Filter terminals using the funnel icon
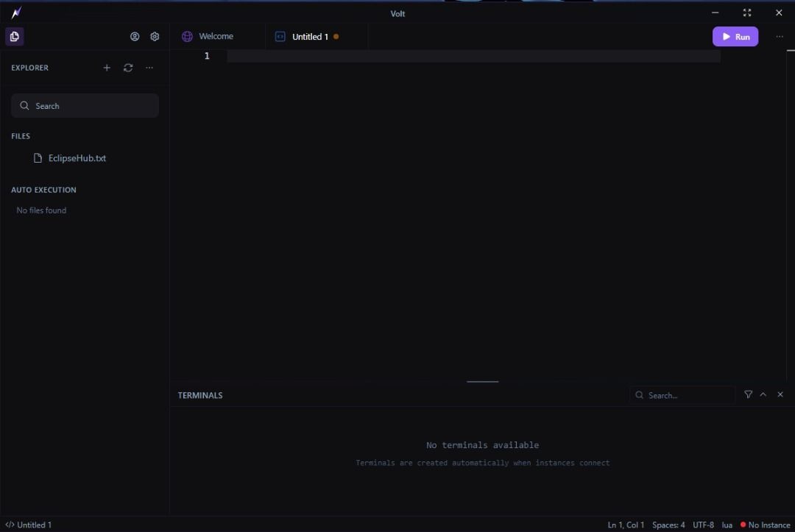 (x=748, y=395)
